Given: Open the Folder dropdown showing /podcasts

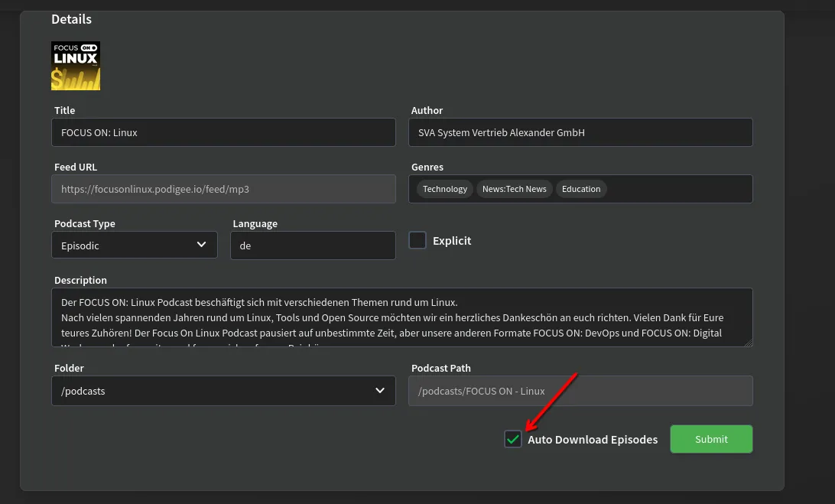Looking at the screenshot, I should (214, 391).
